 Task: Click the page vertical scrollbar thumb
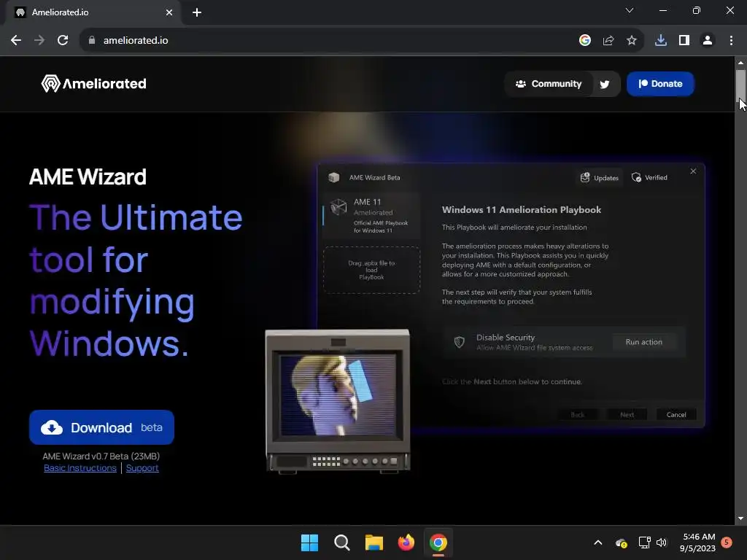click(x=740, y=85)
